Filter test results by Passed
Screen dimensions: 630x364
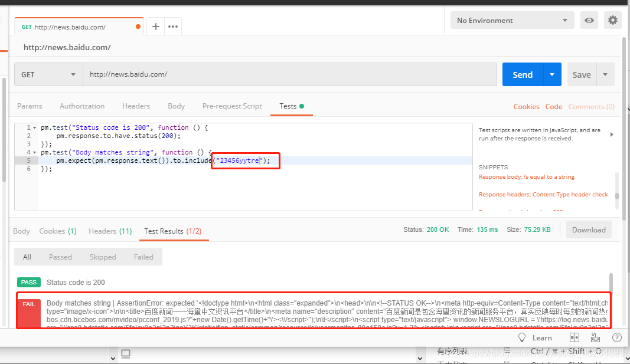click(60, 257)
